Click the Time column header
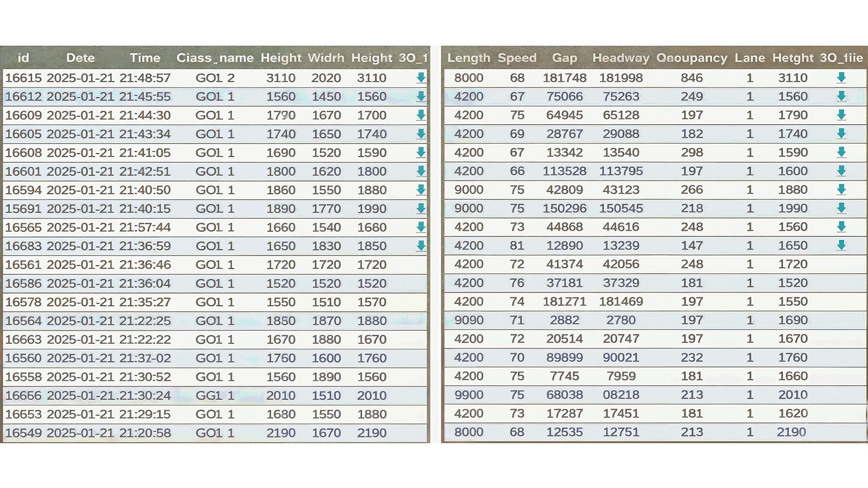The height and width of the screenshot is (488, 868). click(x=145, y=58)
